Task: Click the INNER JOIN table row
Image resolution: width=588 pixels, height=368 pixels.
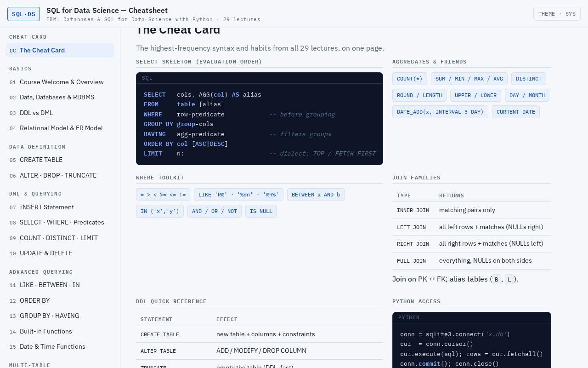Action: [472, 210]
